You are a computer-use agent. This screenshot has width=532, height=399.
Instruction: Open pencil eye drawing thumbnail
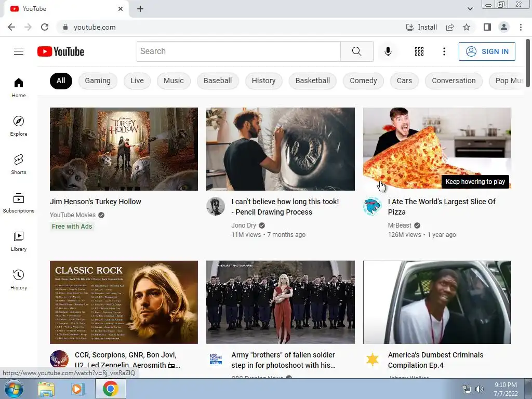coord(280,149)
